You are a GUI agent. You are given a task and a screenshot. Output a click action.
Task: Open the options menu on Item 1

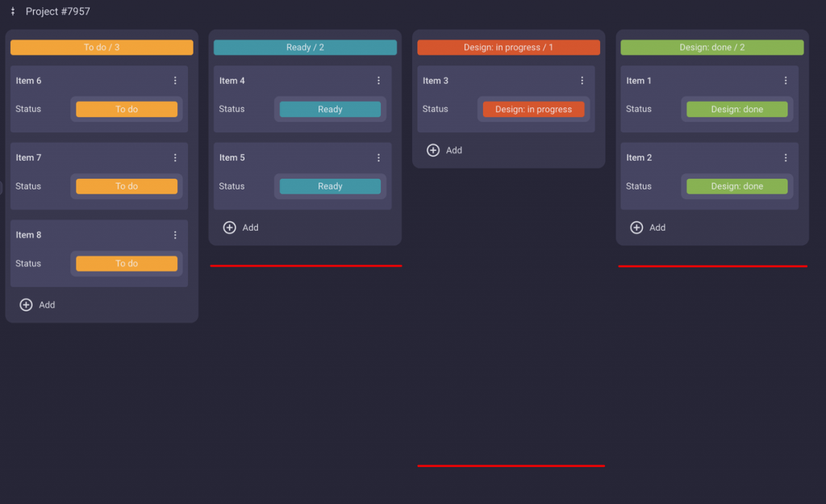tap(785, 80)
